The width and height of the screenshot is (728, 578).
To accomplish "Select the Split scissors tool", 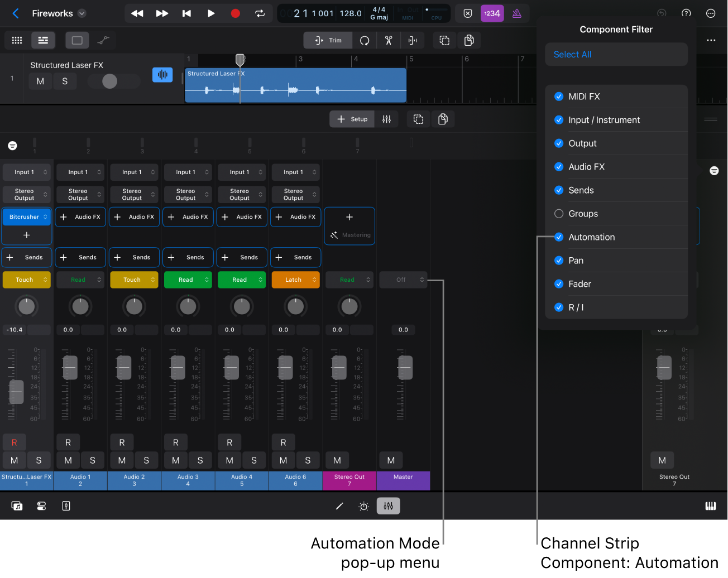I will point(389,40).
